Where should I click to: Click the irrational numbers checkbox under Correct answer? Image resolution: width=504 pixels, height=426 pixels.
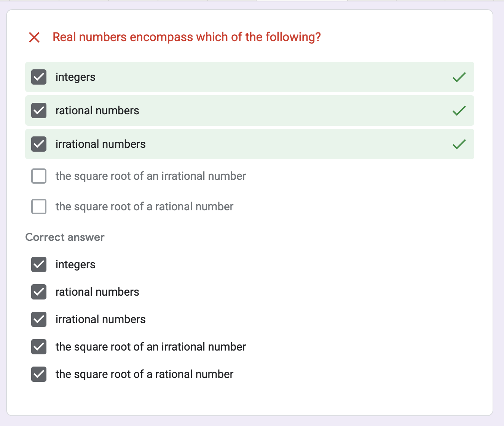(x=39, y=319)
